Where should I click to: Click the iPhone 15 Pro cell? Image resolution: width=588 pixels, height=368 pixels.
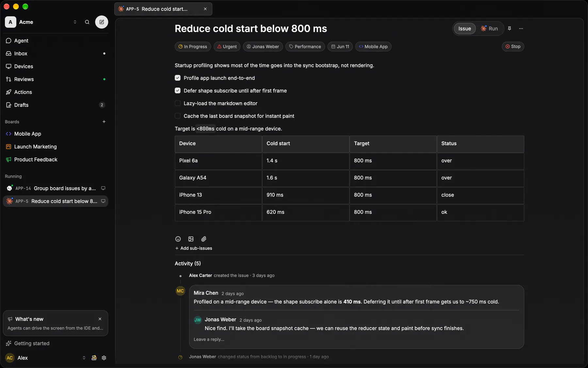(218, 212)
